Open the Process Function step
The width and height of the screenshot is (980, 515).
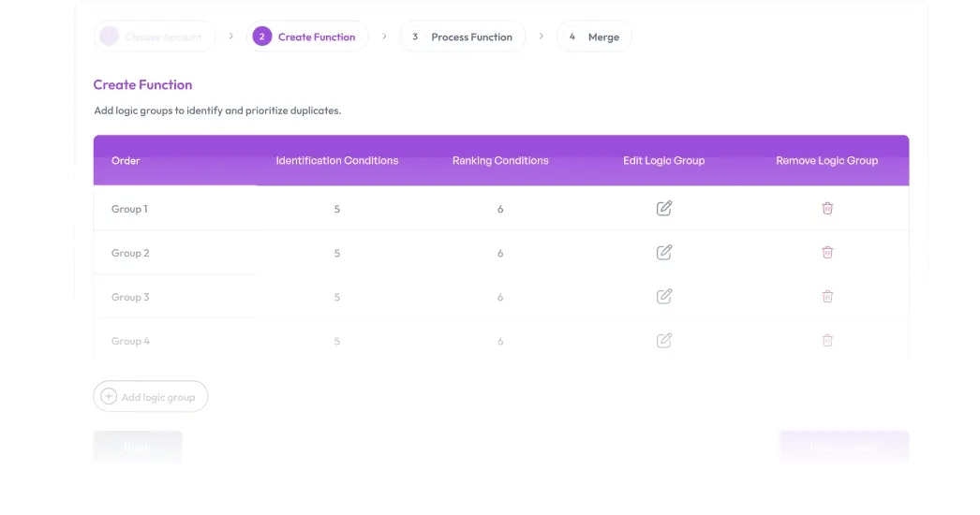pyautogui.click(x=463, y=37)
